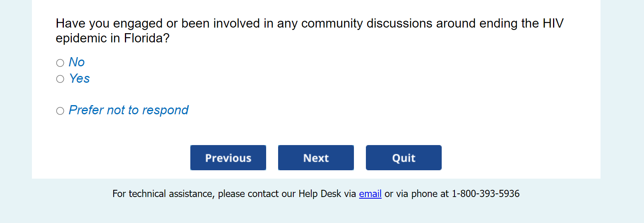Open the Help Desk email link
644x223 pixels.
pyautogui.click(x=370, y=194)
